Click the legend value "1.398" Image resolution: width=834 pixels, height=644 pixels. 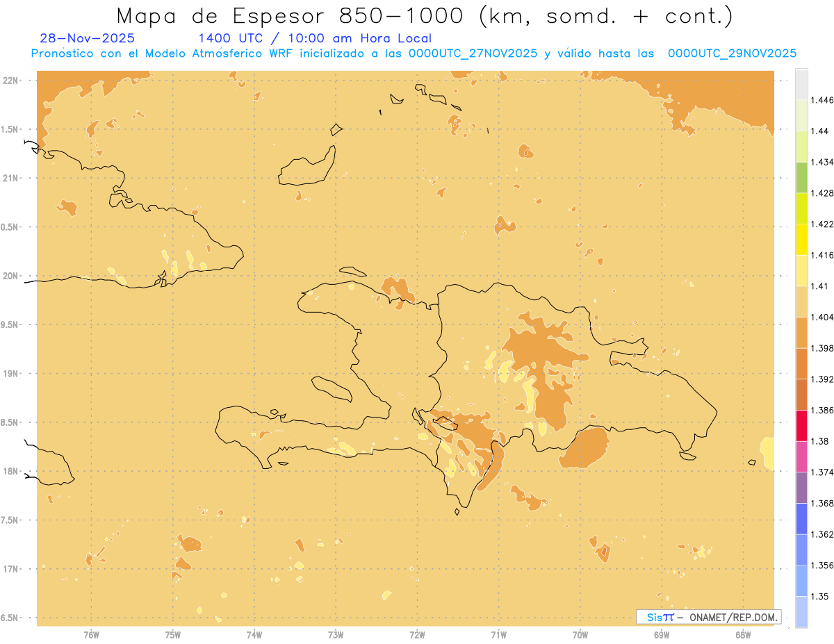coord(822,348)
